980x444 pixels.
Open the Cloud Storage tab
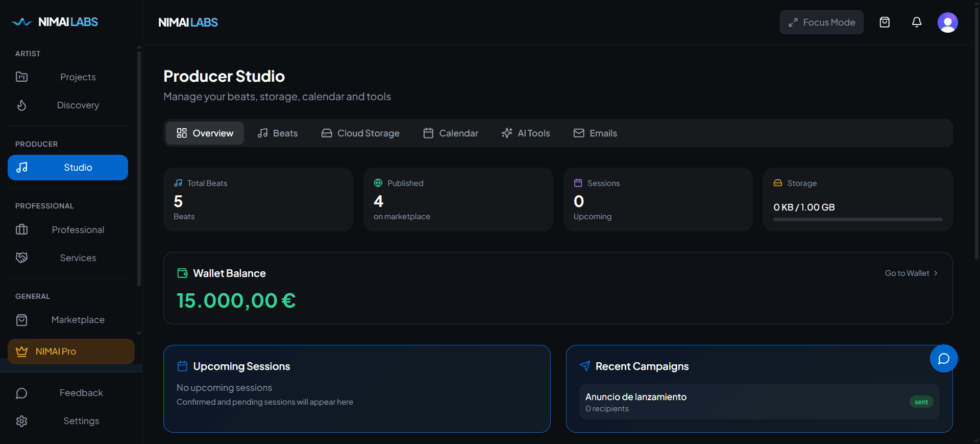[x=360, y=133]
